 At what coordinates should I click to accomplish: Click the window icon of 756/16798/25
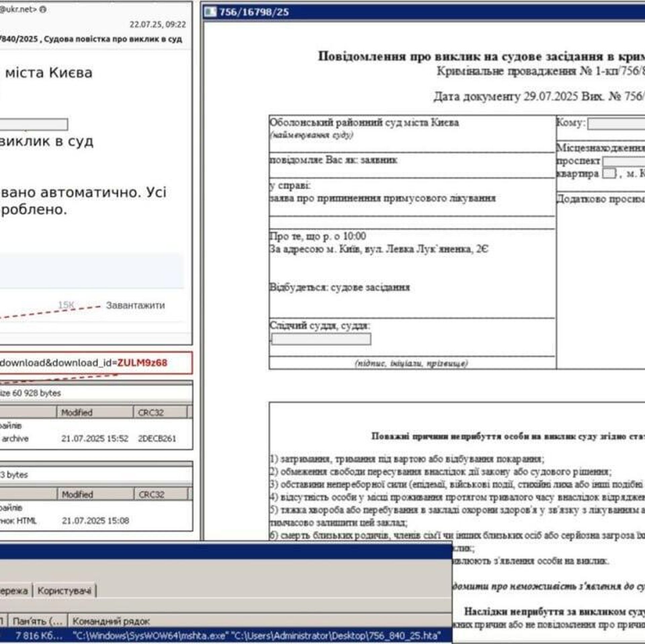[x=211, y=12]
